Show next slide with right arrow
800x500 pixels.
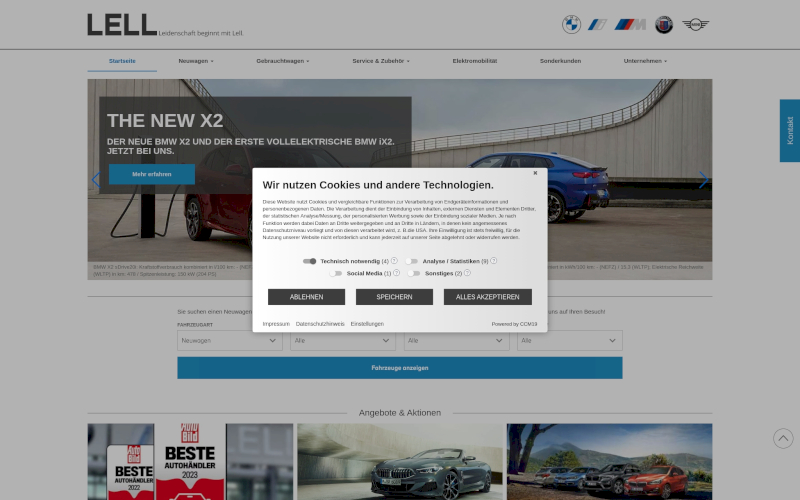point(704,180)
